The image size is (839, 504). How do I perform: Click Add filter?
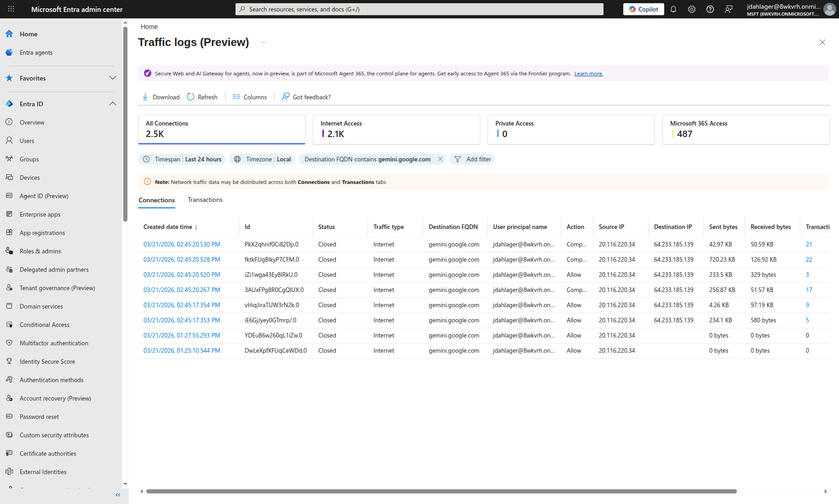click(x=472, y=159)
